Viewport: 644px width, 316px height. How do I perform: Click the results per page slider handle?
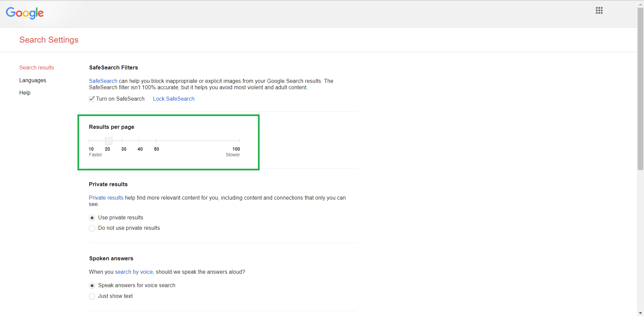(x=108, y=141)
